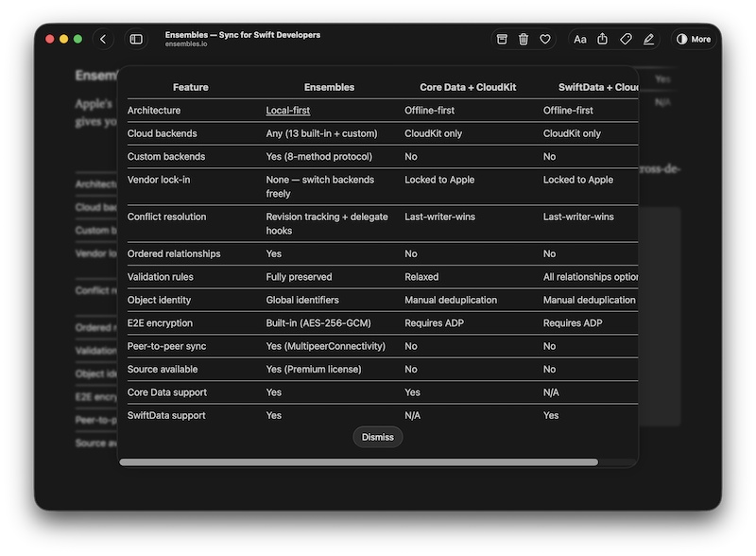Viewport: 756px width, 556px height.
Task: Open text appearance Aa settings
Action: 580,39
